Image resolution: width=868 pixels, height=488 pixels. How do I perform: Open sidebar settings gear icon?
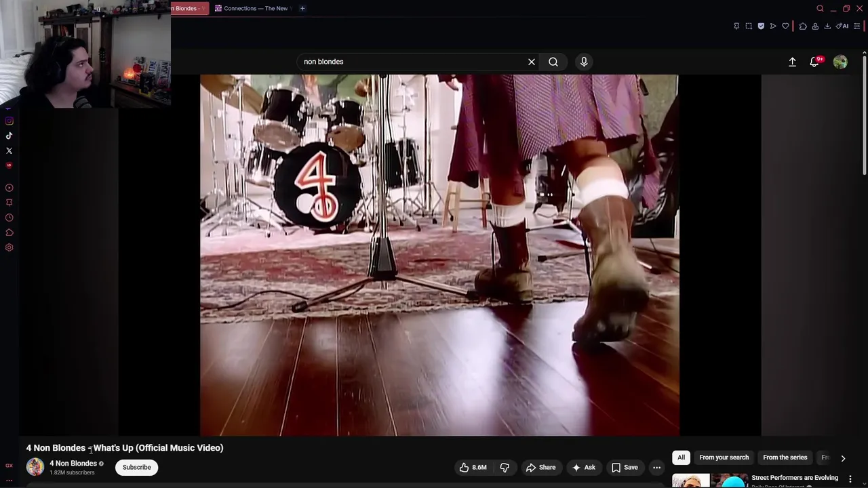9,247
